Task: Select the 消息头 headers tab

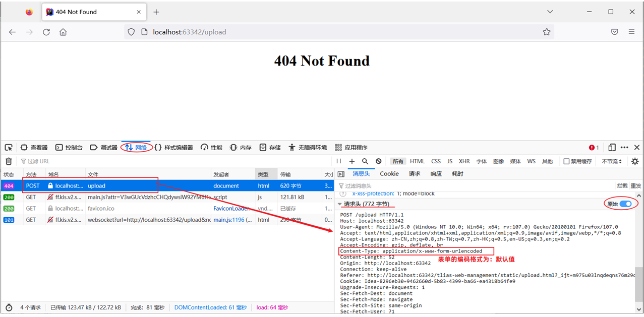Action: pos(361,174)
